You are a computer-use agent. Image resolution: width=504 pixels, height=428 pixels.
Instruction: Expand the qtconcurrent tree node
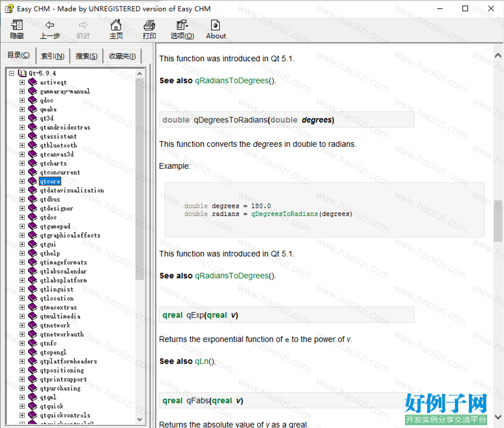[x=22, y=172]
